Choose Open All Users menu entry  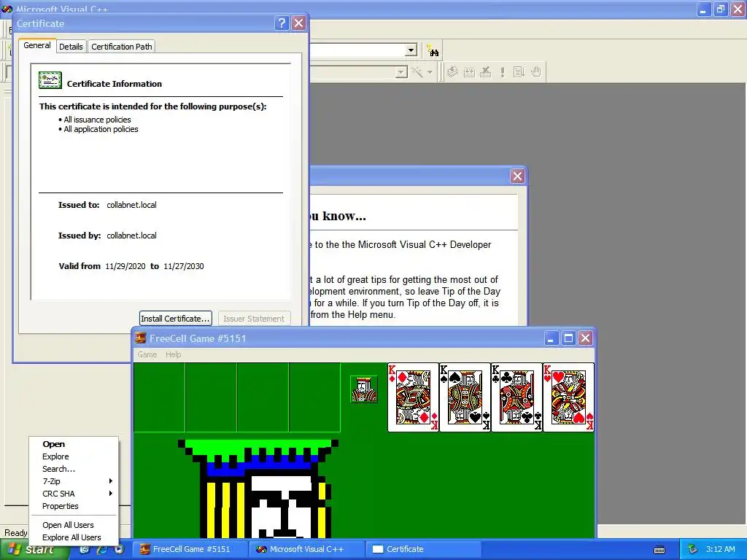click(x=74, y=525)
